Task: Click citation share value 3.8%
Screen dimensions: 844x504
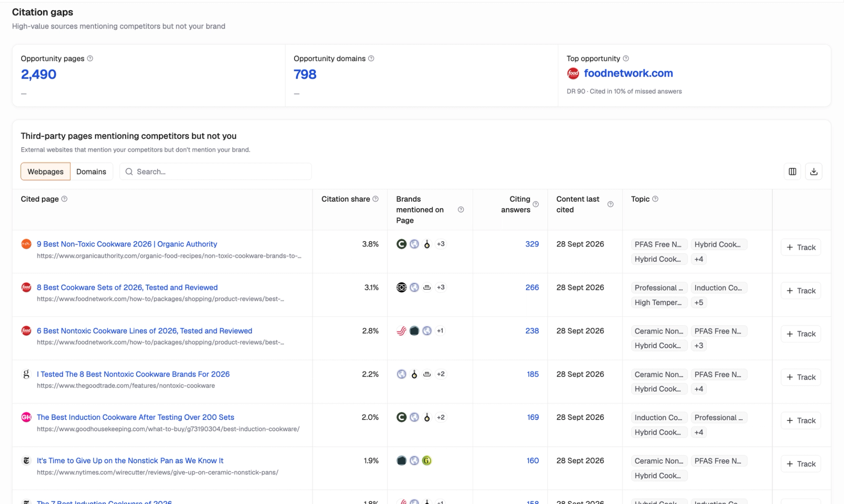Action: [370, 244]
